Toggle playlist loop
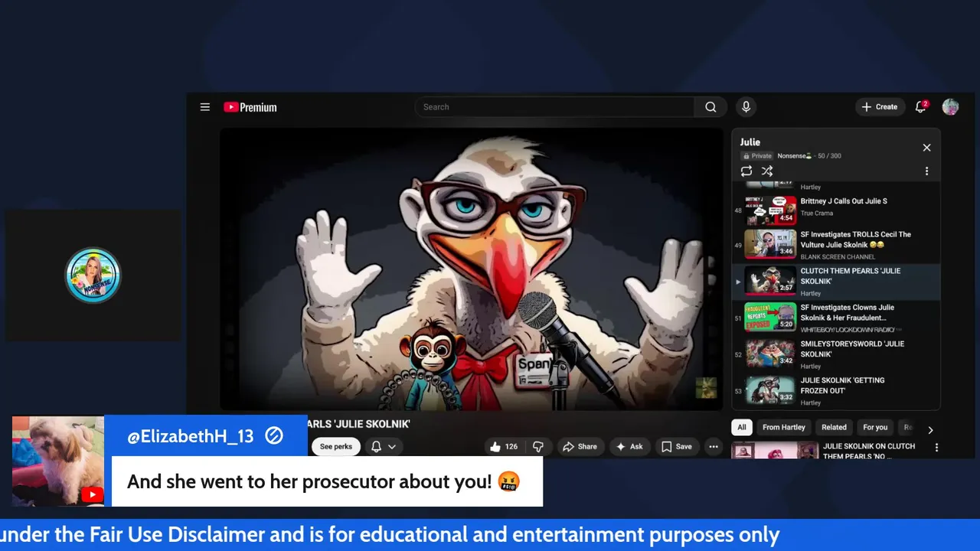The image size is (980, 551). point(746,171)
